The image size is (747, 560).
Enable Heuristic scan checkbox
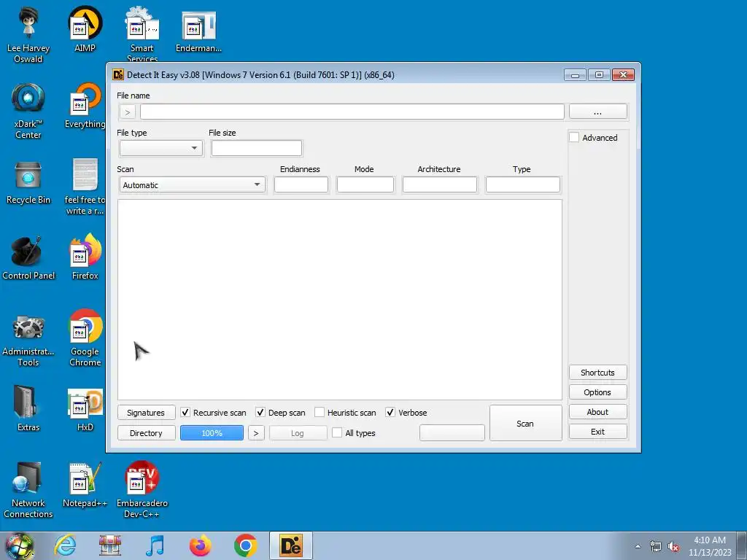click(320, 413)
